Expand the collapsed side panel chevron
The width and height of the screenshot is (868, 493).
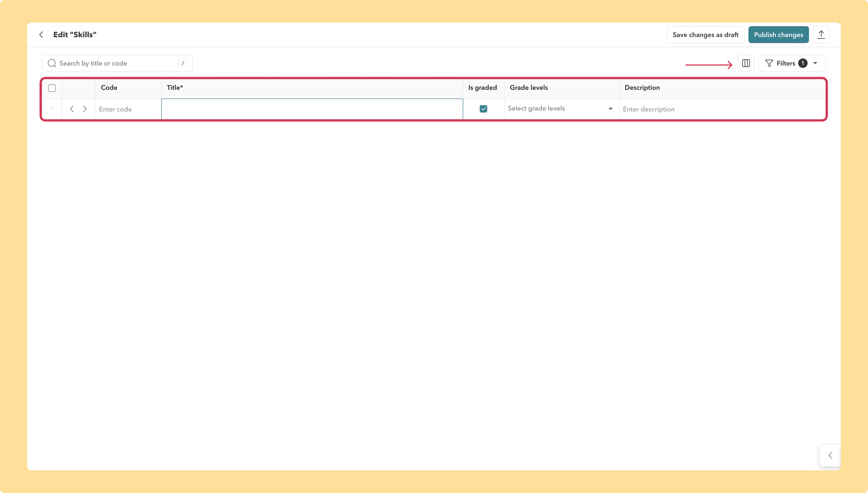click(x=830, y=455)
